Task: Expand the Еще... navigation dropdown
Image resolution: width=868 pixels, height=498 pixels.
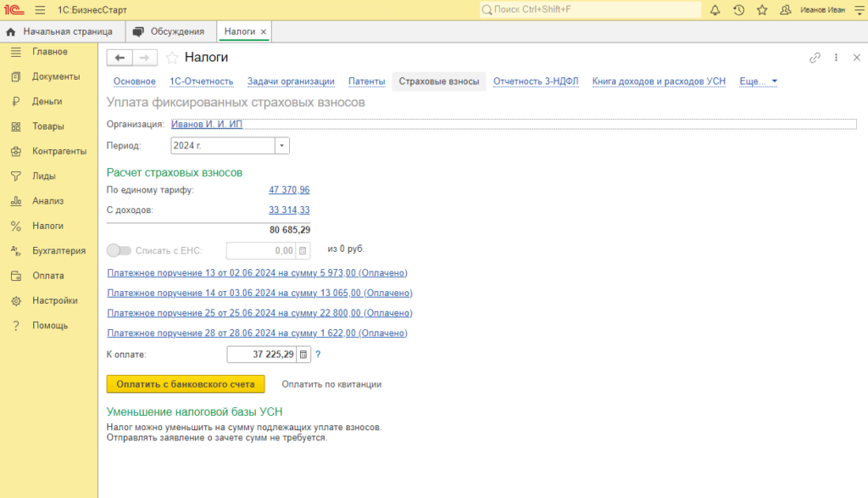Action: tap(758, 81)
